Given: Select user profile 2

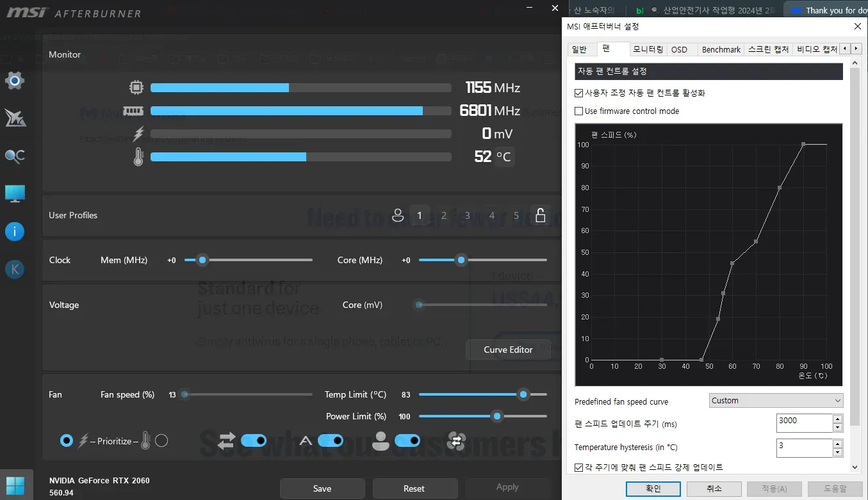Looking at the screenshot, I should tap(443, 216).
